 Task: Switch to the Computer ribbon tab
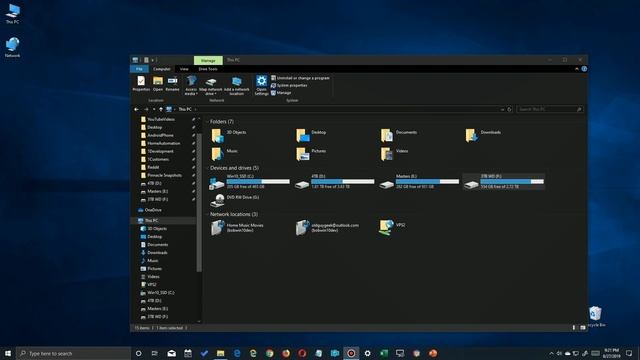point(162,69)
